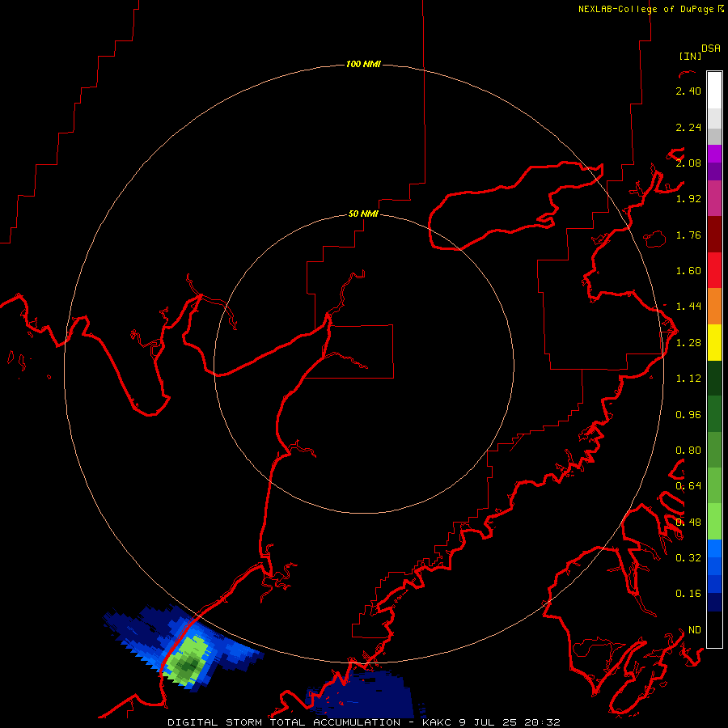
Task: Click the yellow swatch in the color legend
Action: (714, 342)
